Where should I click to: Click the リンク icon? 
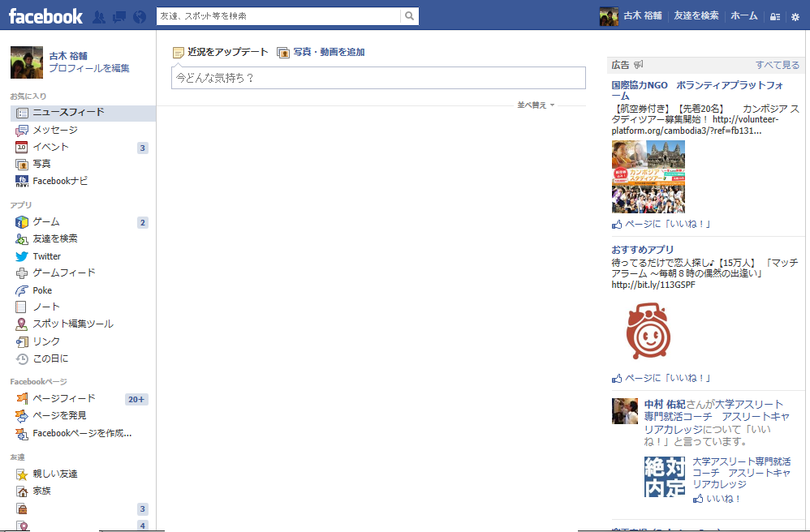22,341
